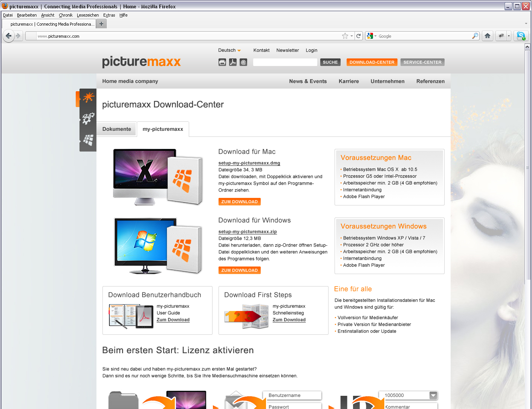Image resolution: width=532 pixels, height=409 pixels.
Task: Click the site search input field
Action: pyautogui.click(x=285, y=62)
